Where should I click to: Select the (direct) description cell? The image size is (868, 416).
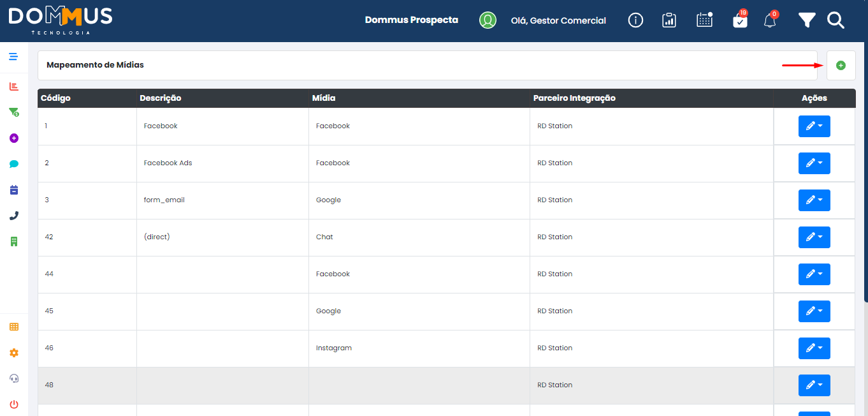(x=222, y=237)
